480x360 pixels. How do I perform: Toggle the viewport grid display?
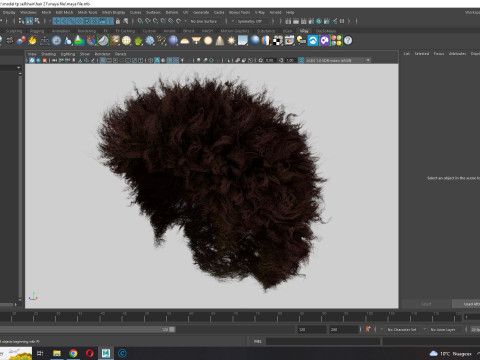coord(103,60)
